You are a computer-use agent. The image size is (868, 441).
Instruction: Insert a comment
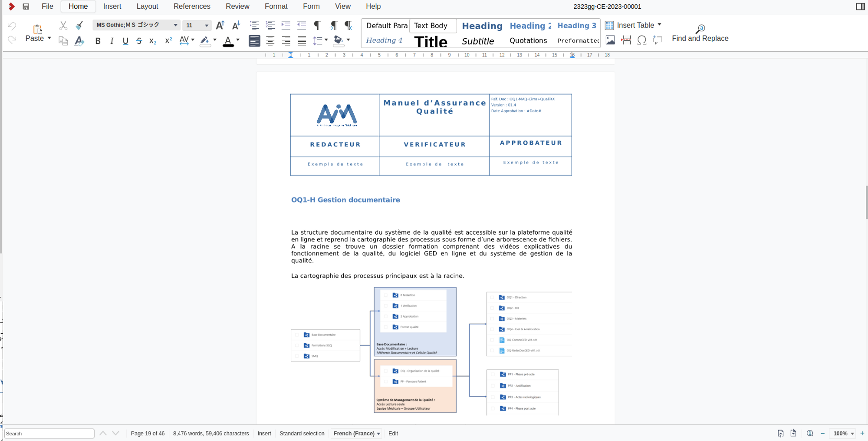658,40
